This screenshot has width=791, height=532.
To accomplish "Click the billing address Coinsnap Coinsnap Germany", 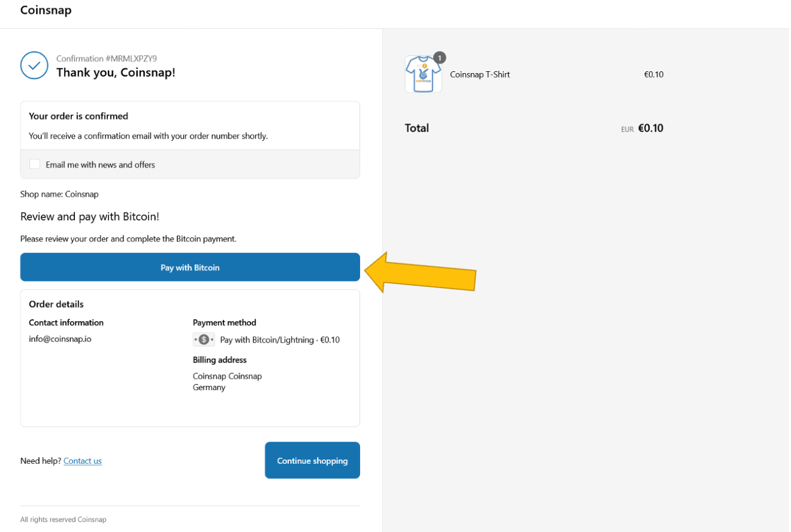I will pyautogui.click(x=227, y=382).
